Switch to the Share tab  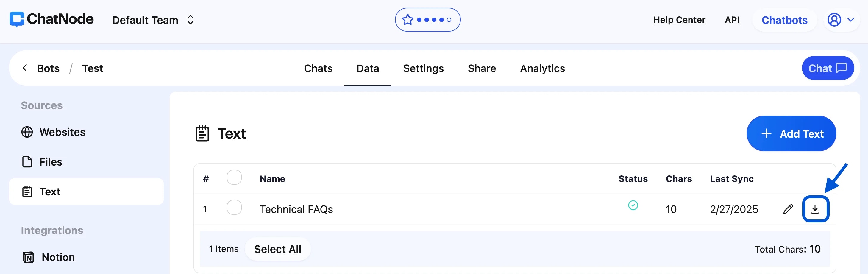point(482,68)
